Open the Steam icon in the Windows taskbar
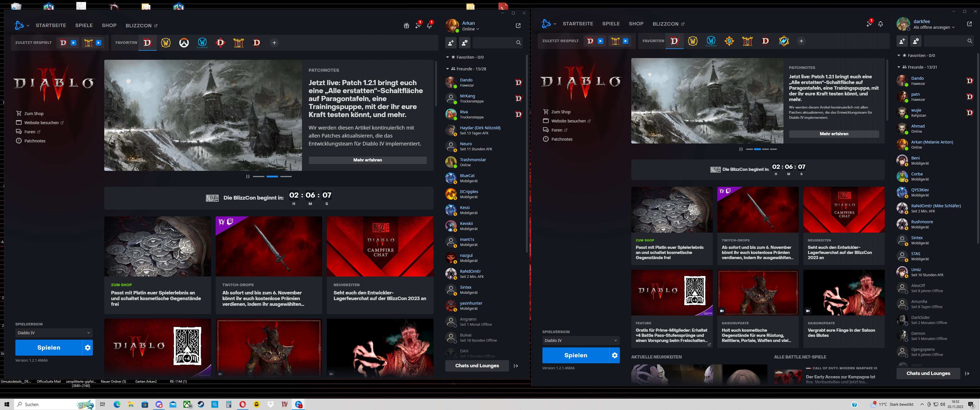 (201, 404)
